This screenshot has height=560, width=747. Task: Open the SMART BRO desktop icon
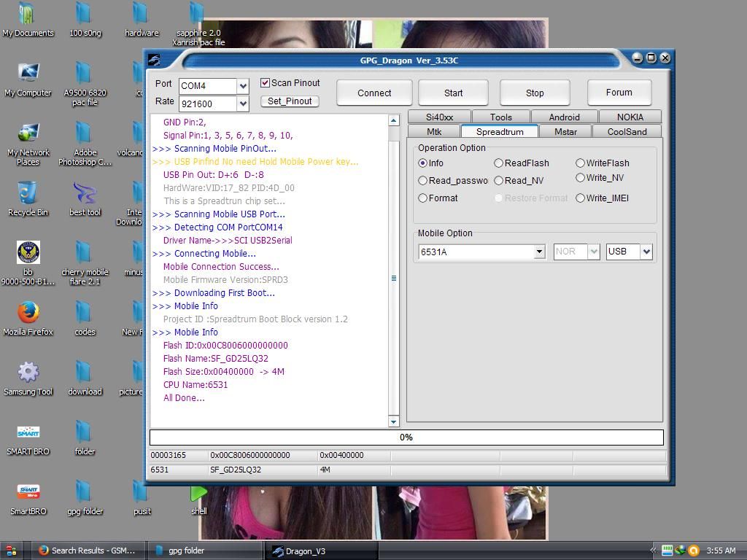28,433
